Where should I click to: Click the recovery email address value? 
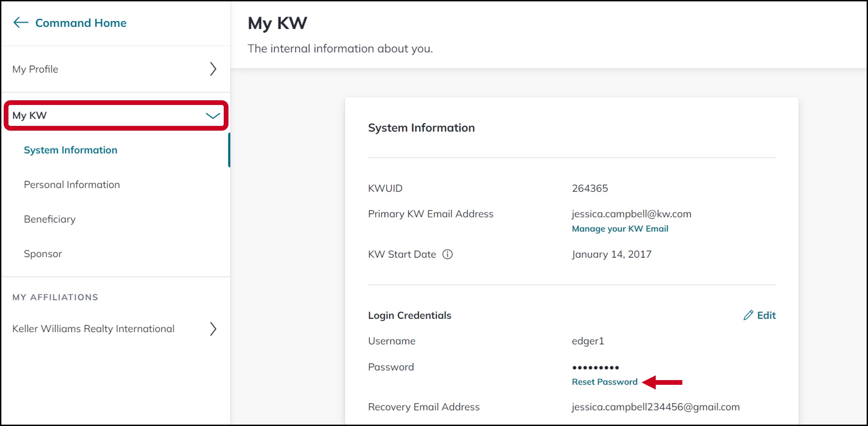pyautogui.click(x=656, y=407)
